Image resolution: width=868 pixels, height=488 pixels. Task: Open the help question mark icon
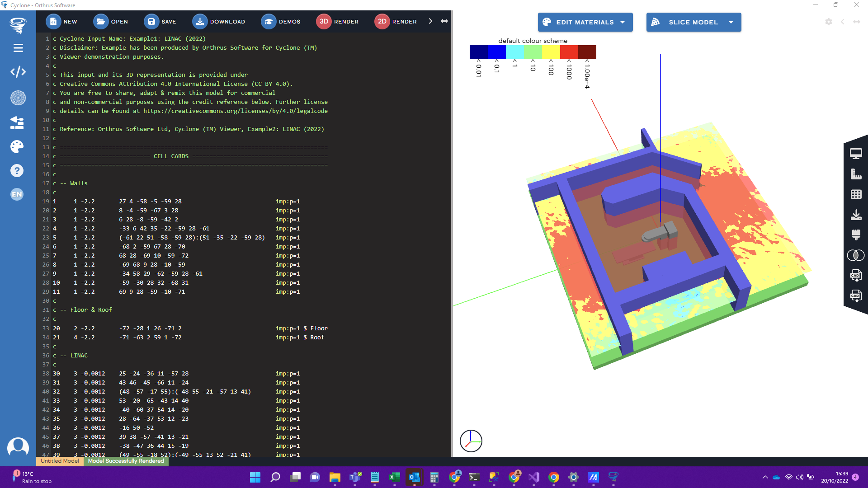(x=17, y=170)
